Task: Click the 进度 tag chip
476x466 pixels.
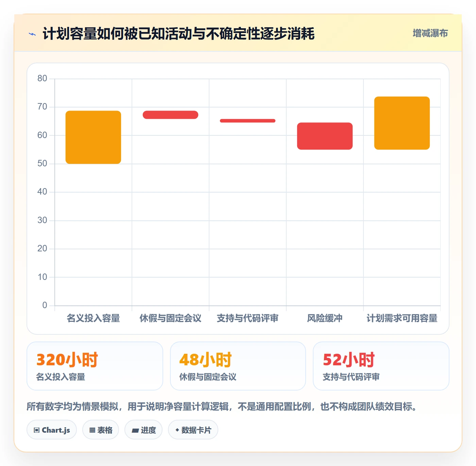Action: [x=143, y=430]
